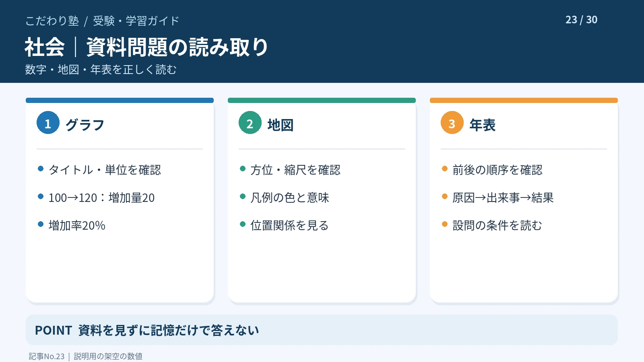Image resolution: width=644 pixels, height=362 pixels.
Task: Click the bullet 増加率20%
Action: (x=77, y=225)
